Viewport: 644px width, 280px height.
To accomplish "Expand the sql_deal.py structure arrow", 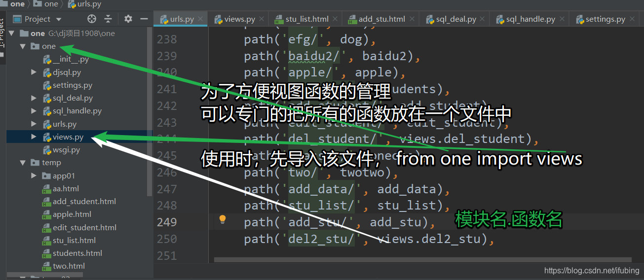I will (34, 98).
